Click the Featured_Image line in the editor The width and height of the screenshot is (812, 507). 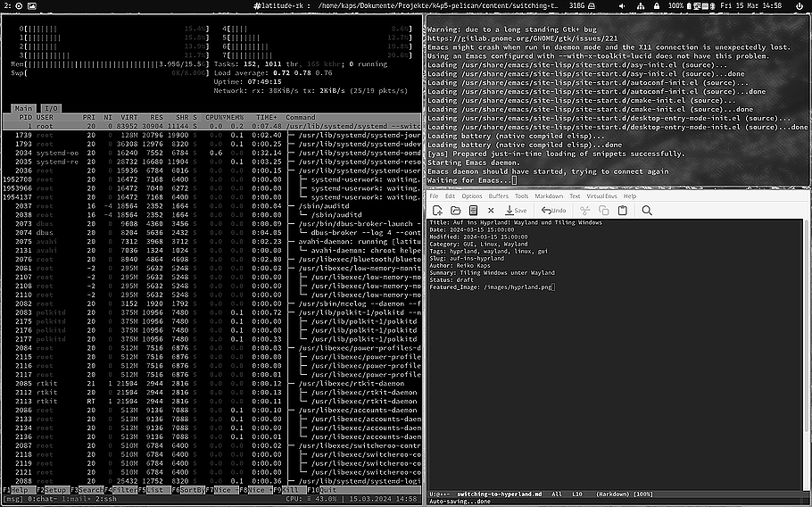pos(491,287)
